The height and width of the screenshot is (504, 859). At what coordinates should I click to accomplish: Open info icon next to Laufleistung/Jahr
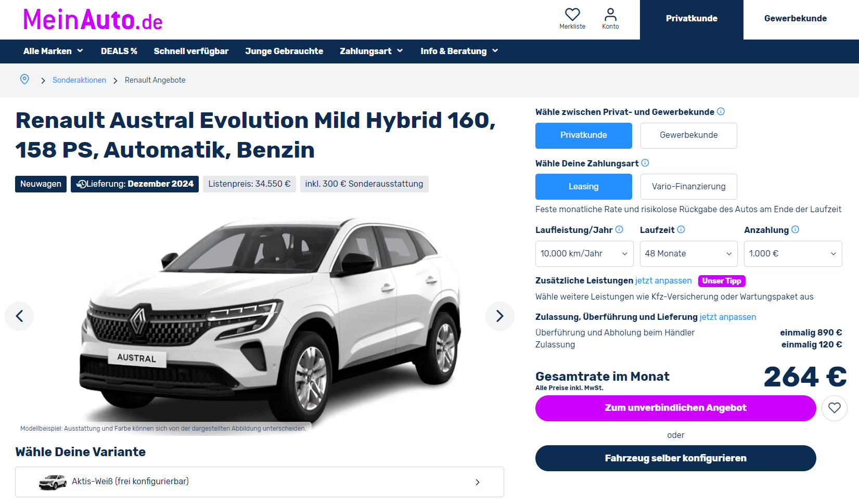click(x=619, y=229)
